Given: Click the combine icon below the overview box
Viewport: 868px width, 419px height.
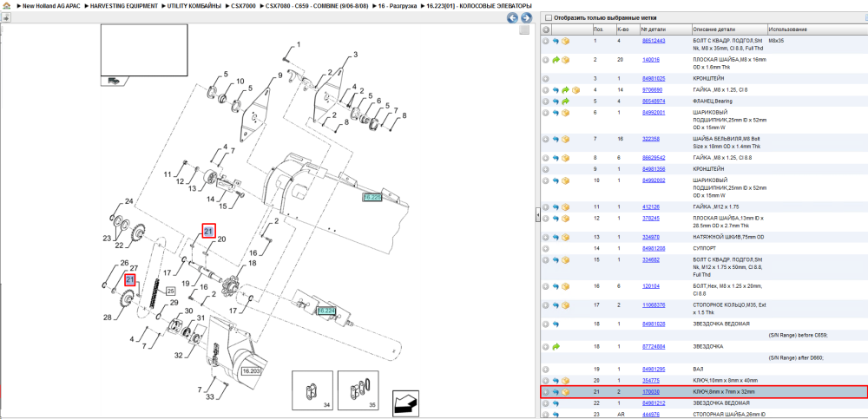Looking at the screenshot, I should tap(113, 81).
